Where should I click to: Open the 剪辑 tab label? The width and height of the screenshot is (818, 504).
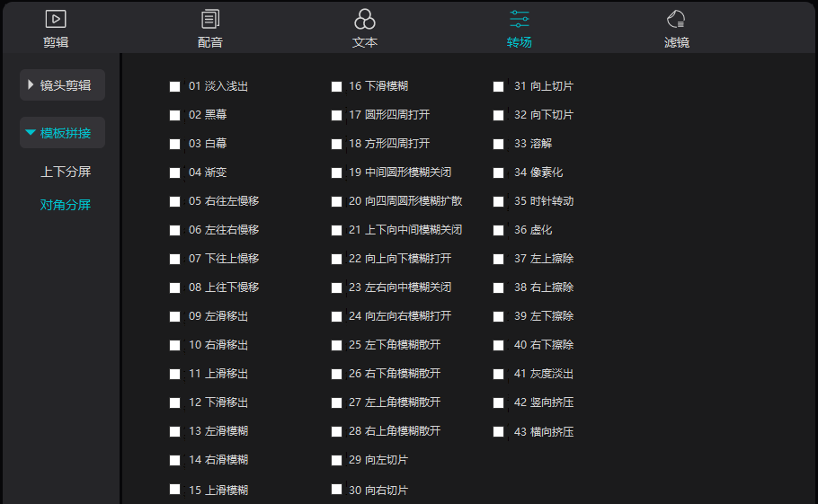pos(56,42)
